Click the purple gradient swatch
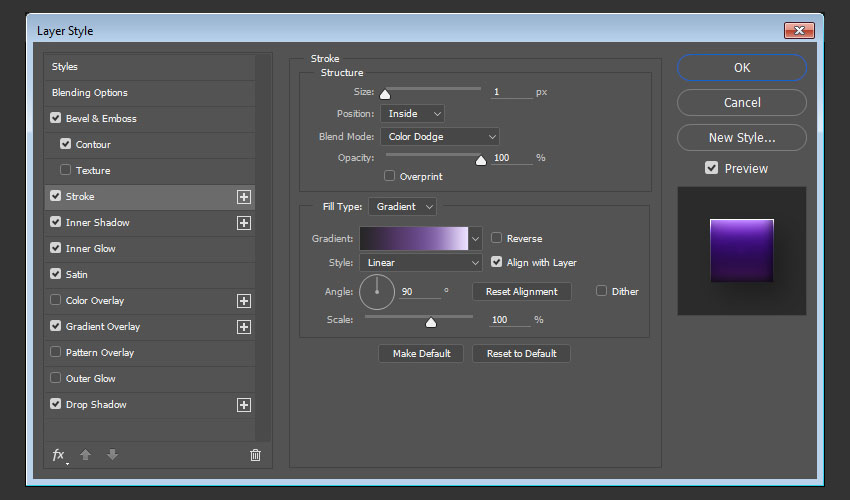Screen dimensions: 850x500 [413, 238]
